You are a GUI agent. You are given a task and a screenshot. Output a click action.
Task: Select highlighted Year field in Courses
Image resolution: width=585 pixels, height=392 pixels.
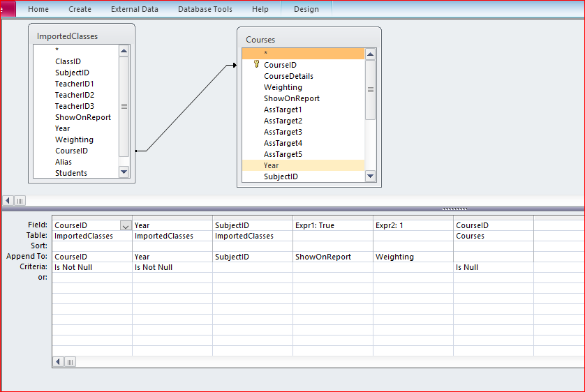click(x=303, y=165)
